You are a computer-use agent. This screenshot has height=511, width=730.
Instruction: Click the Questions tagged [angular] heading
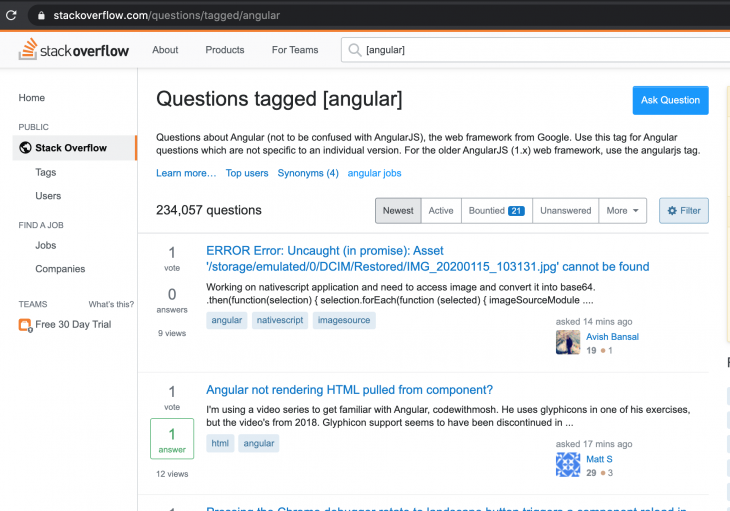(279, 99)
